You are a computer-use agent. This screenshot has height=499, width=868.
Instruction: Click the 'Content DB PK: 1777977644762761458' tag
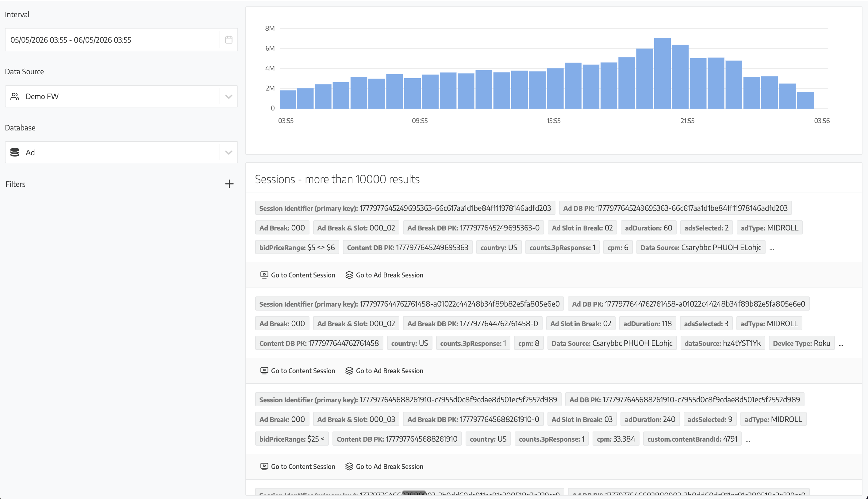pyautogui.click(x=319, y=343)
